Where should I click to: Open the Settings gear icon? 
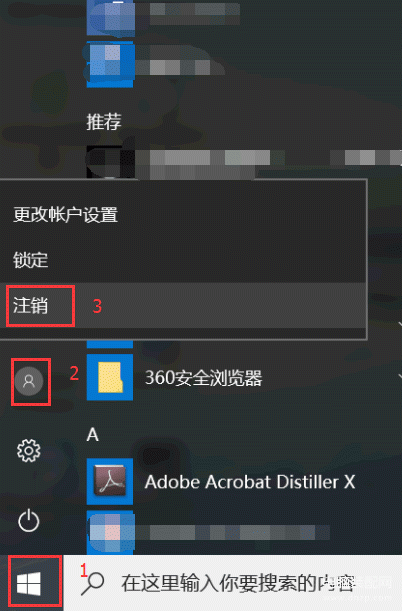(28, 450)
